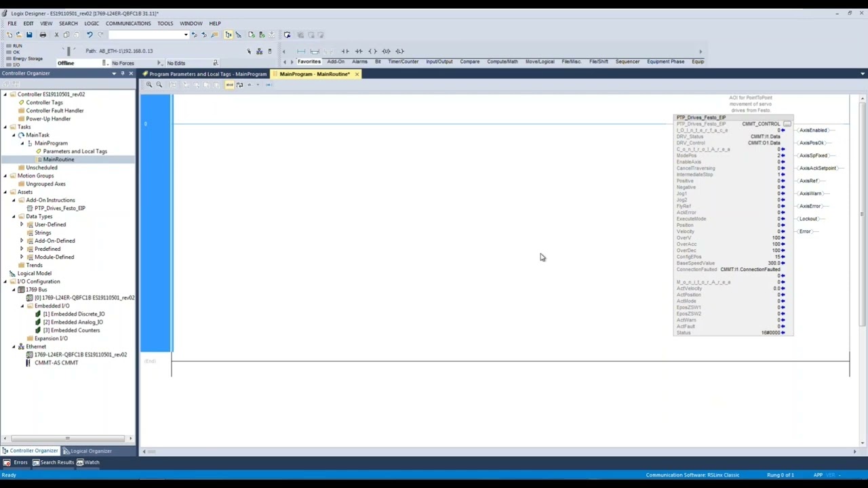Click the Zoom Out magnifier icon

coord(159,85)
